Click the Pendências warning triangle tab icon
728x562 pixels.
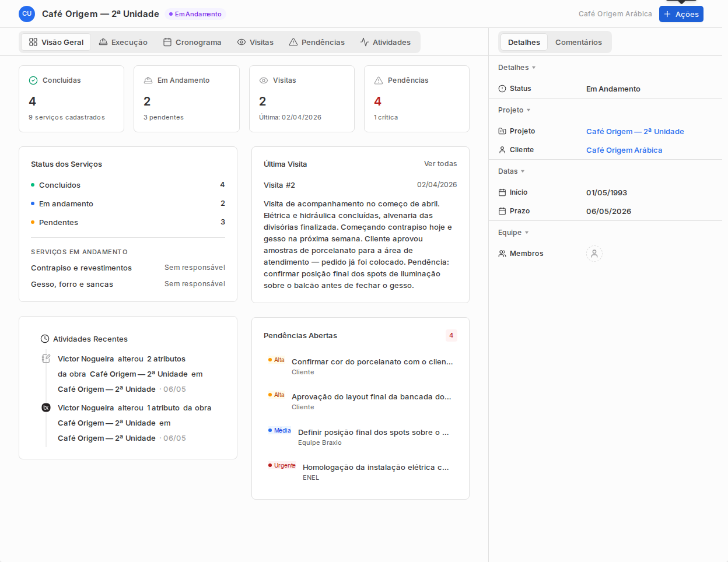point(293,42)
